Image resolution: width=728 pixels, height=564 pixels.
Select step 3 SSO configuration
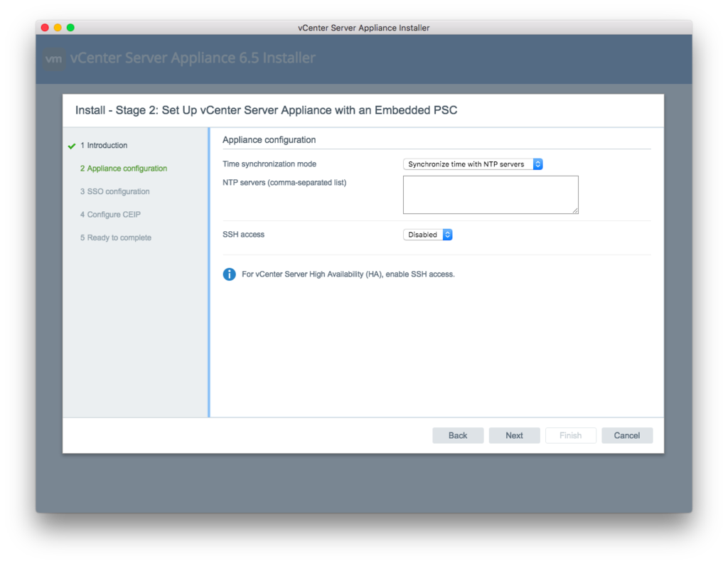click(114, 191)
